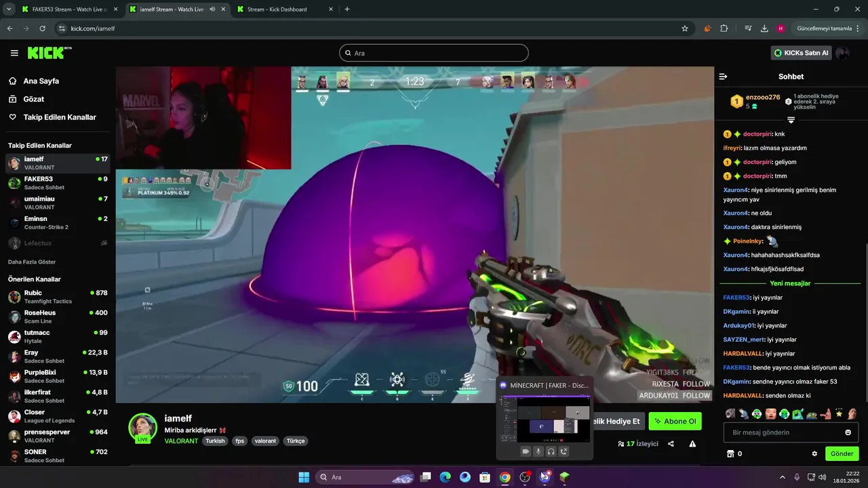The width and height of the screenshot is (868, 488).
Task: Open the chat shop icon
Action: click(x=730, y=453)
